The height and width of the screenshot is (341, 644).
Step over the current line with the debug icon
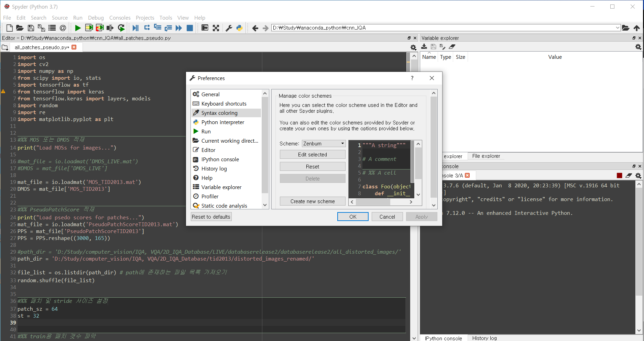[147, 28]
